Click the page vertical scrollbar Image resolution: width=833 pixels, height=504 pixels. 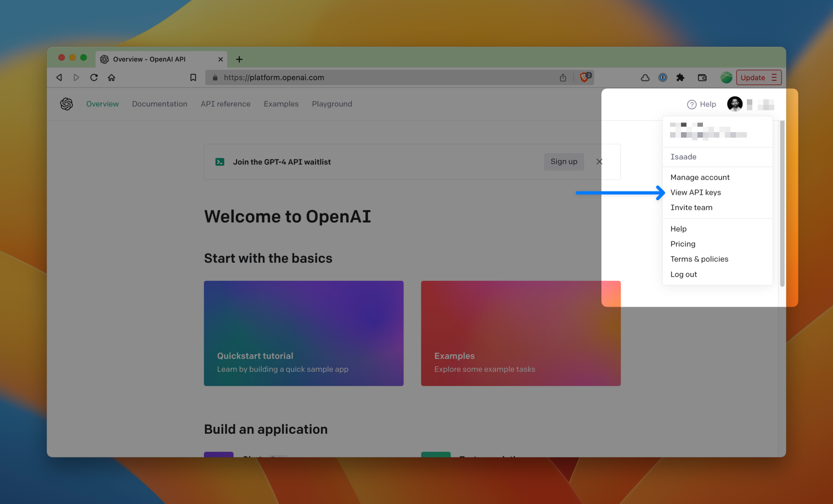pos(782,203)
